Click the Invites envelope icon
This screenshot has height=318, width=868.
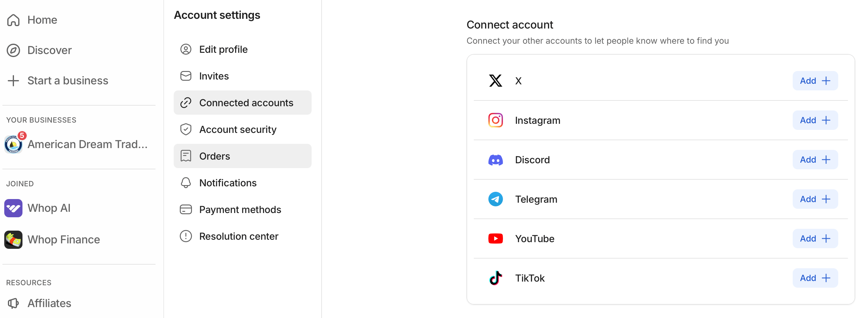pos(186,76)
